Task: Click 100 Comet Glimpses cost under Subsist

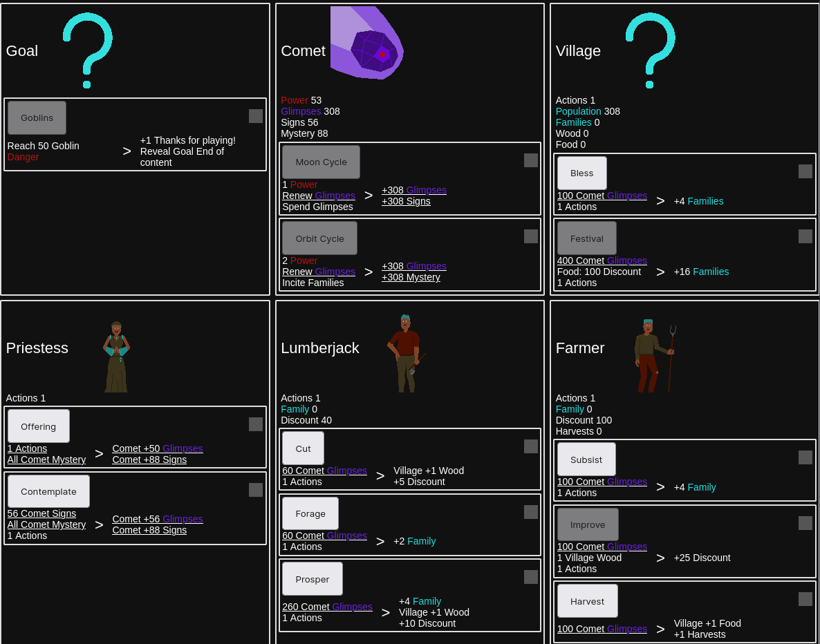Action: [x=602, y=482]
